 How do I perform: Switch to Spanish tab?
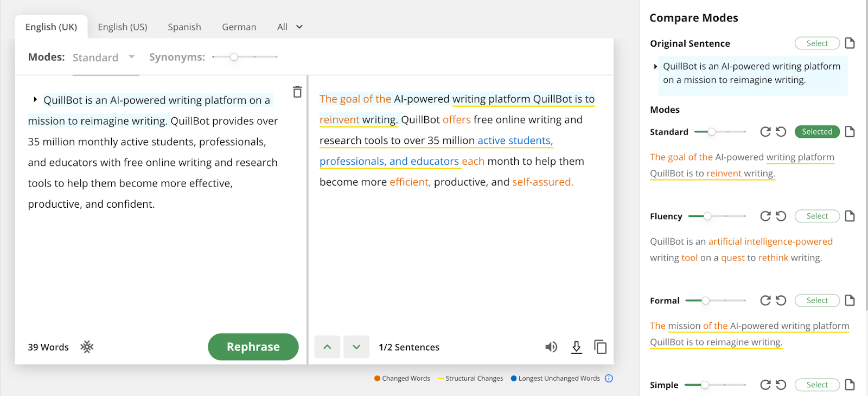point(184,27)
